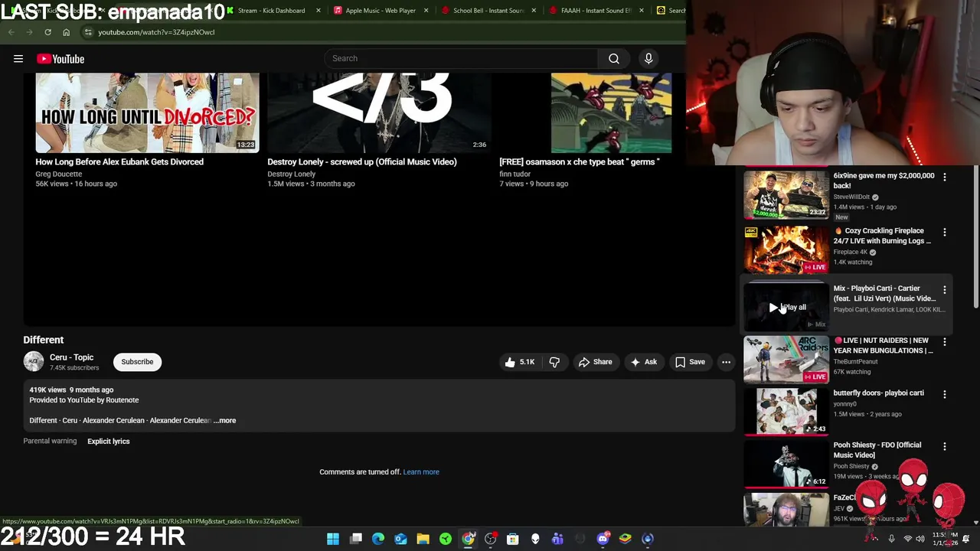The height and width of the screenshot is (551, 980).
Task: Launch Microsoft Edge from taskbar
Action: (378, 539)
